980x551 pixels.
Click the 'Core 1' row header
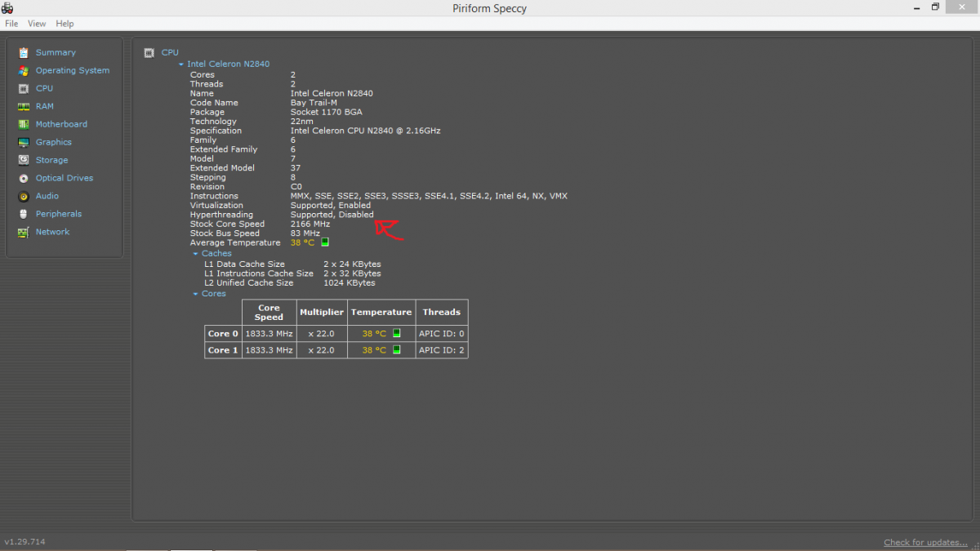(x=223, y=349)
